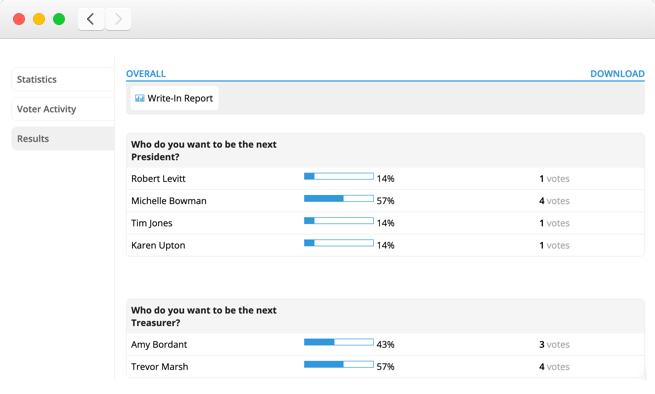
Task: Switch to the OVERALL tab
Action: click(x=146, y=74)
